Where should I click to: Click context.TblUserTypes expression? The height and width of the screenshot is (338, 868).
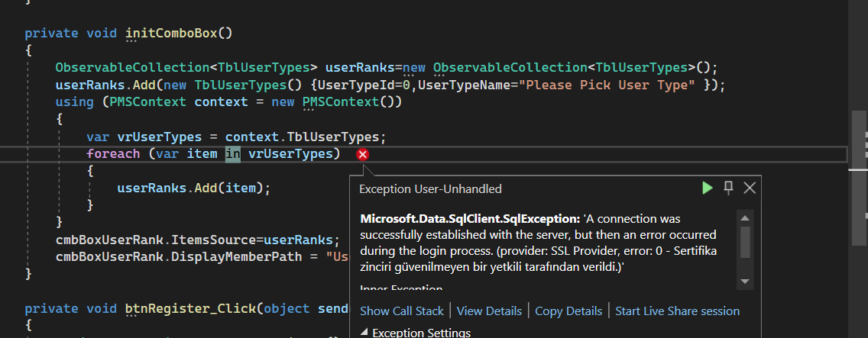click(306, 137)
